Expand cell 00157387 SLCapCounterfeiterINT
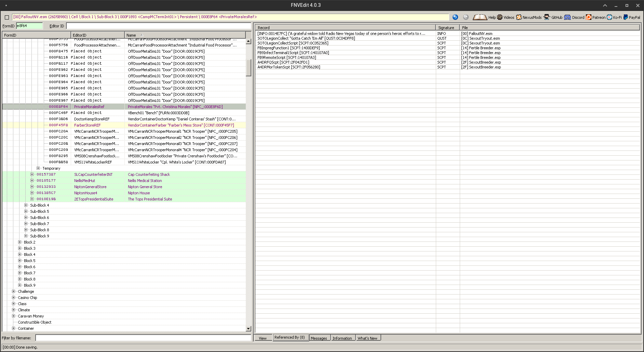Viewport: 644px width, 352px height. [32, 174]
